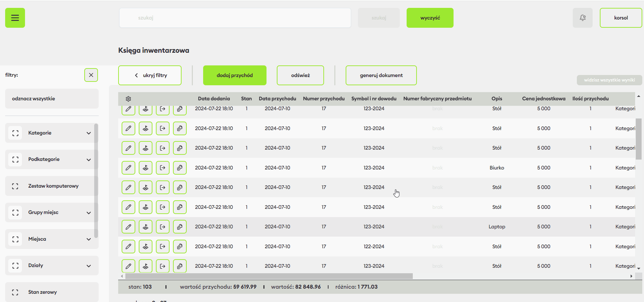This screenshot has width=644, height=302.
Task: Click duplicate icon in Laptop row
Action: (180, 227)
